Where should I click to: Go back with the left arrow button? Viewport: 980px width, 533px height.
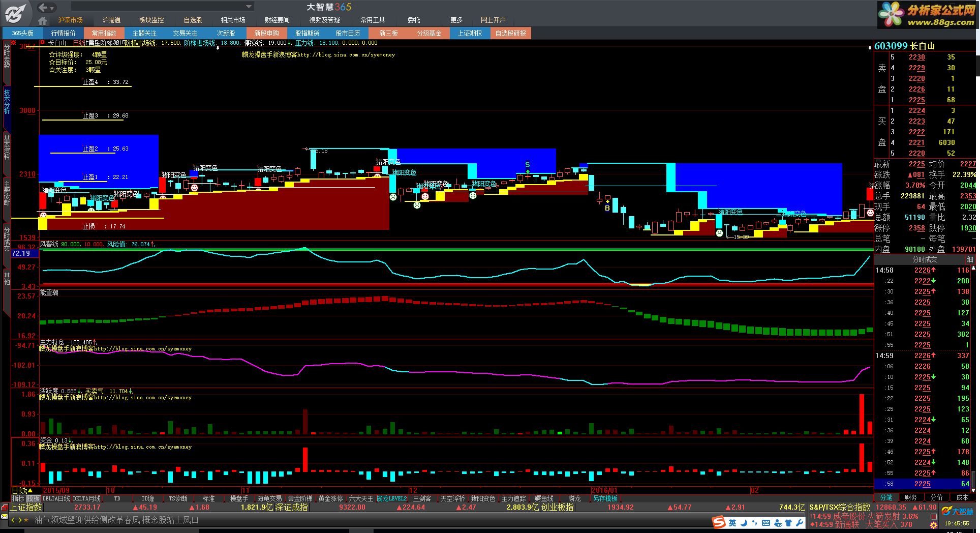43,7
